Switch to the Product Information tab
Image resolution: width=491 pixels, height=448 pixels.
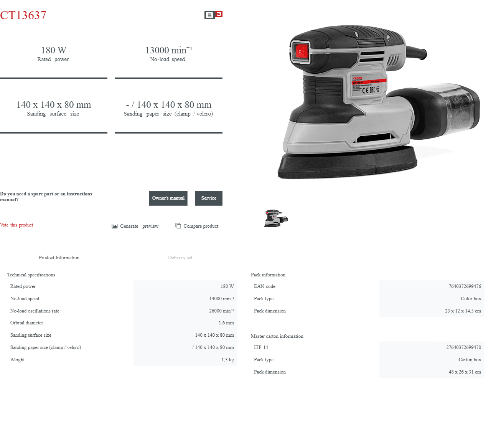(x=59, y=258)
